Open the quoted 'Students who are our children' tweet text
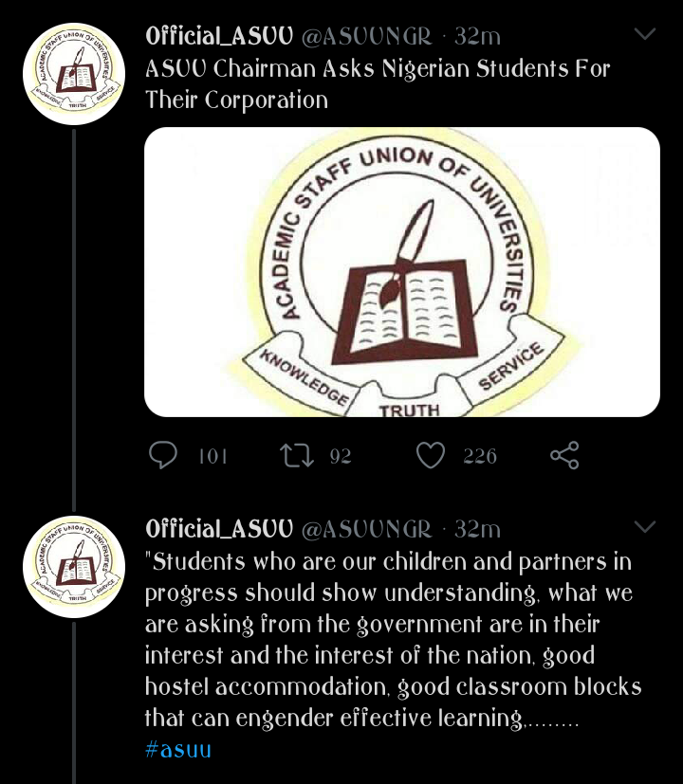Viewport: 683px width, 784px height. pos(394,640)
